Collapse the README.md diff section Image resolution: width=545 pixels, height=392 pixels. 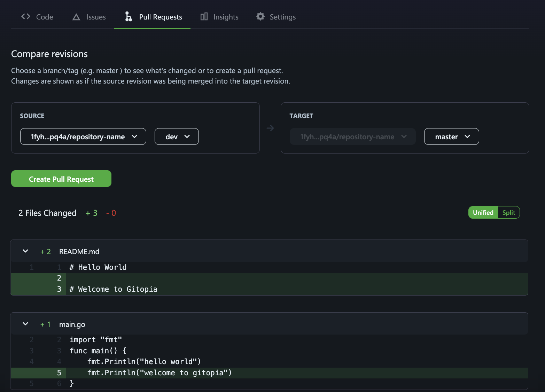pos(25,251)
